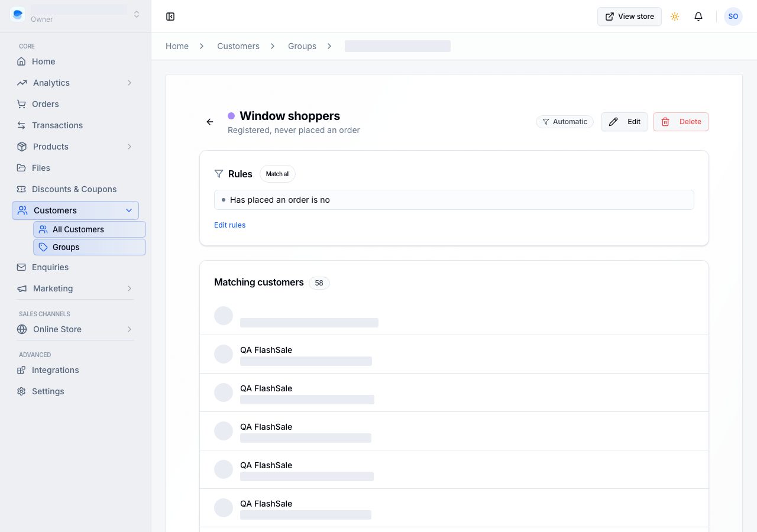757x532 pixels.
Task: Expand the Analytics submenu chevron
Action: tap(129, 83)
